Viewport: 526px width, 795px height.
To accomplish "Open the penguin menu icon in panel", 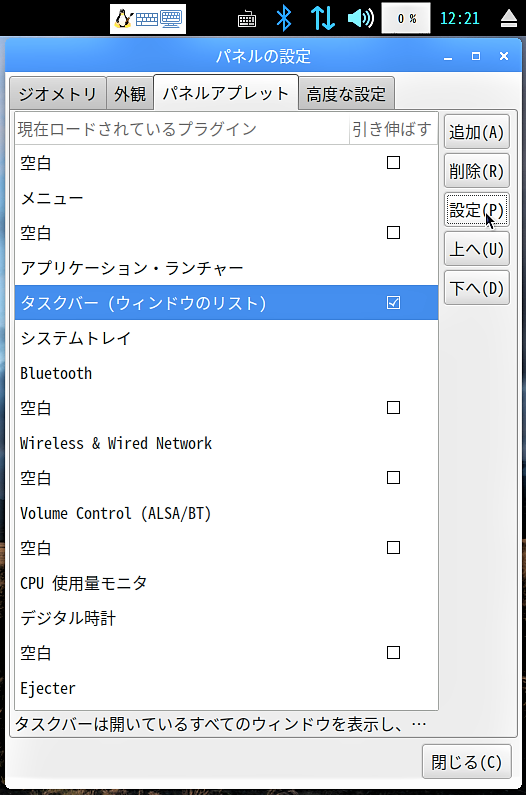I will (x=123, y=19).
